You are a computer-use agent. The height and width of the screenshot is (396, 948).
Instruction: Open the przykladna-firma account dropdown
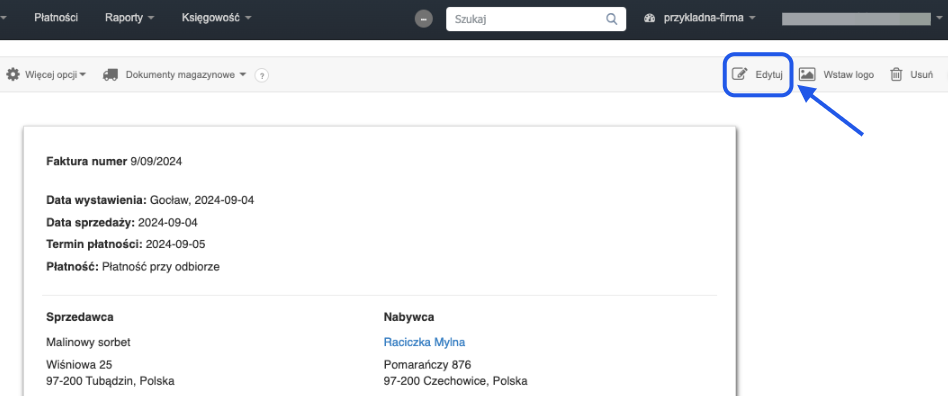(x=710, y=18)
